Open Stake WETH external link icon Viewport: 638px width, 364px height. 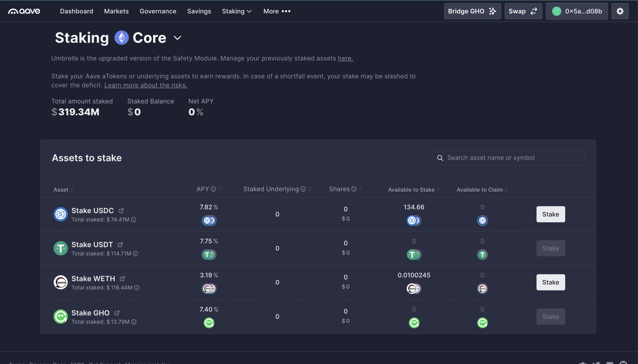[122, 279]
